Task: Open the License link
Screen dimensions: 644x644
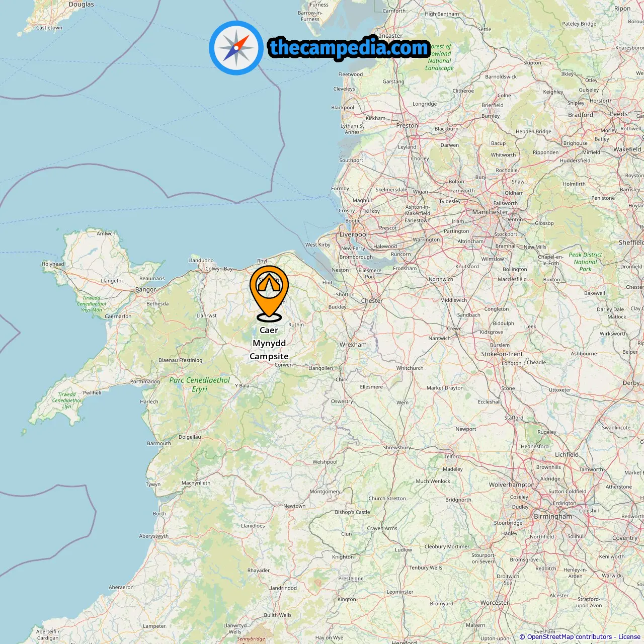Action: coord(629,637)
